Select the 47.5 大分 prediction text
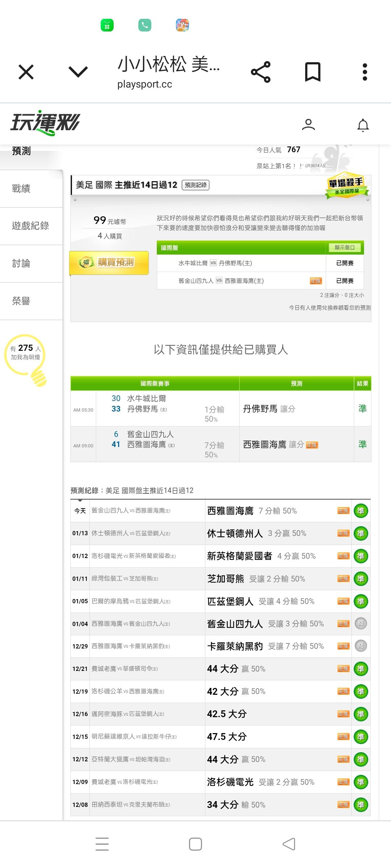This screenshot has height=868, width=391. point(227,737)
